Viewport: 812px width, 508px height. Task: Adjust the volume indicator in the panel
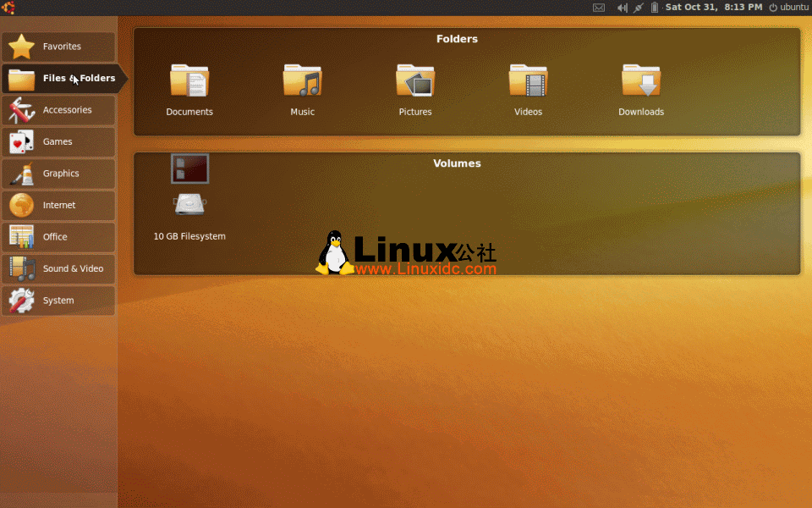pyautogui.click(x=622, y=7)
